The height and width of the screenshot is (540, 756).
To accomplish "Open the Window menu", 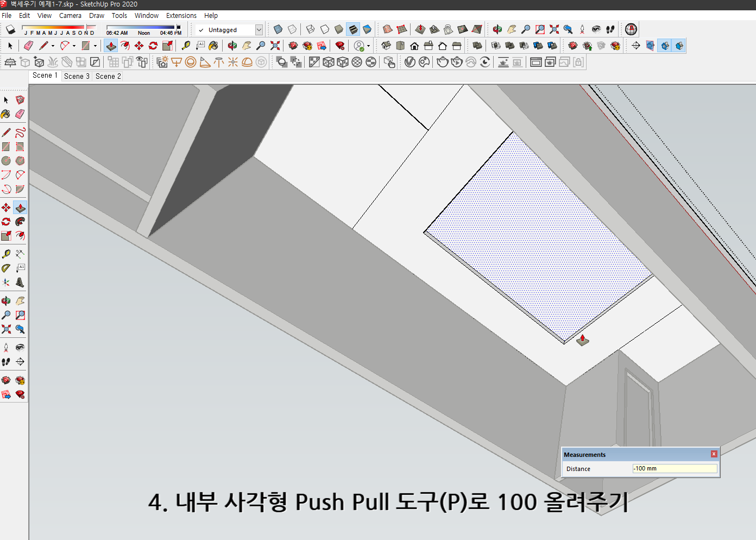I will click(x=147, y=15).
